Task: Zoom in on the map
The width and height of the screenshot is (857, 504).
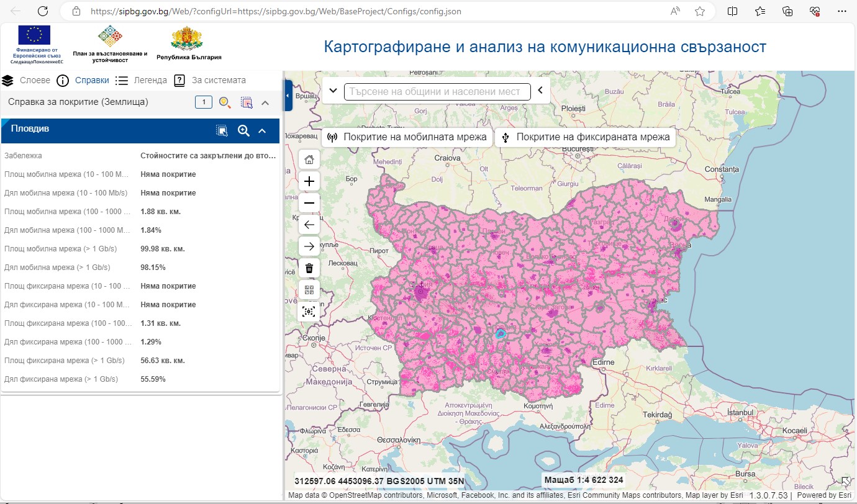Action: point(309,182)
